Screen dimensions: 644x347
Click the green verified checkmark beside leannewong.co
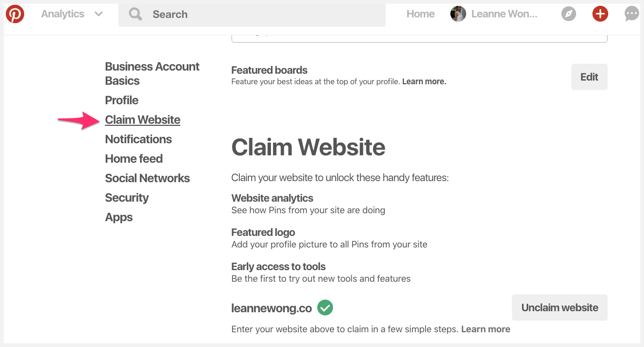click(324, 308)
